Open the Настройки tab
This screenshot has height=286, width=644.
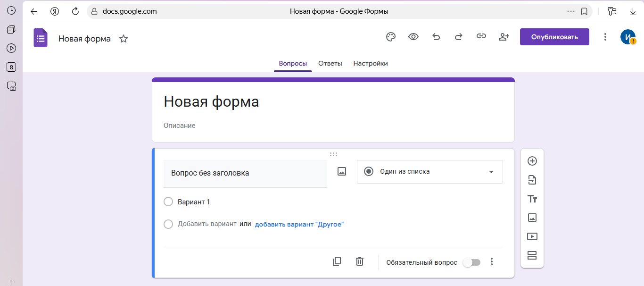click(x=371, y=63)
